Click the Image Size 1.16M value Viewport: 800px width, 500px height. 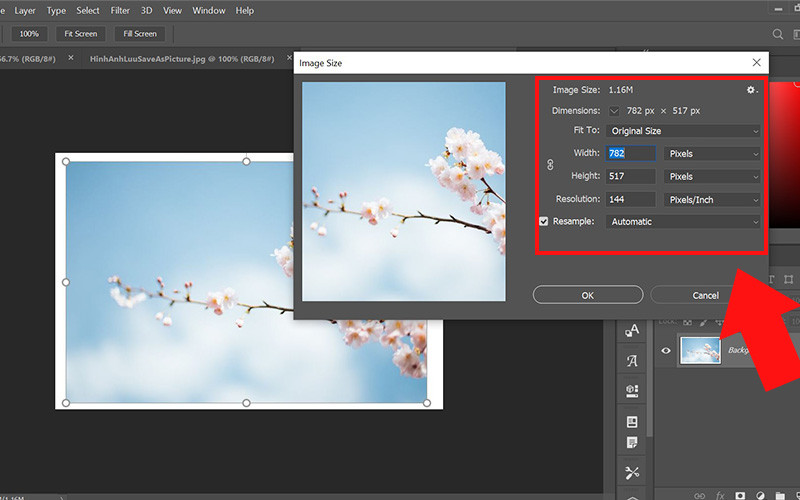click(x=620, y=90)
